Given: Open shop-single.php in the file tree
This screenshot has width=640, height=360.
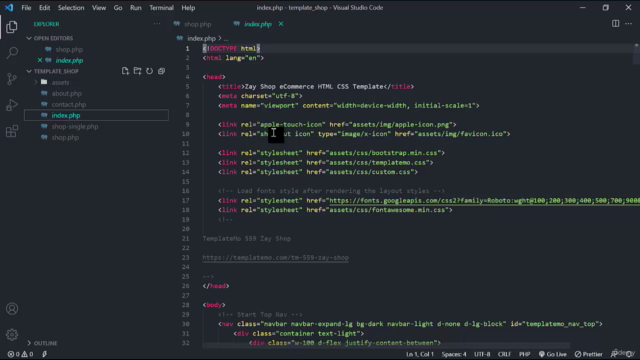Looking at the screenshot, I should point(75,127).
